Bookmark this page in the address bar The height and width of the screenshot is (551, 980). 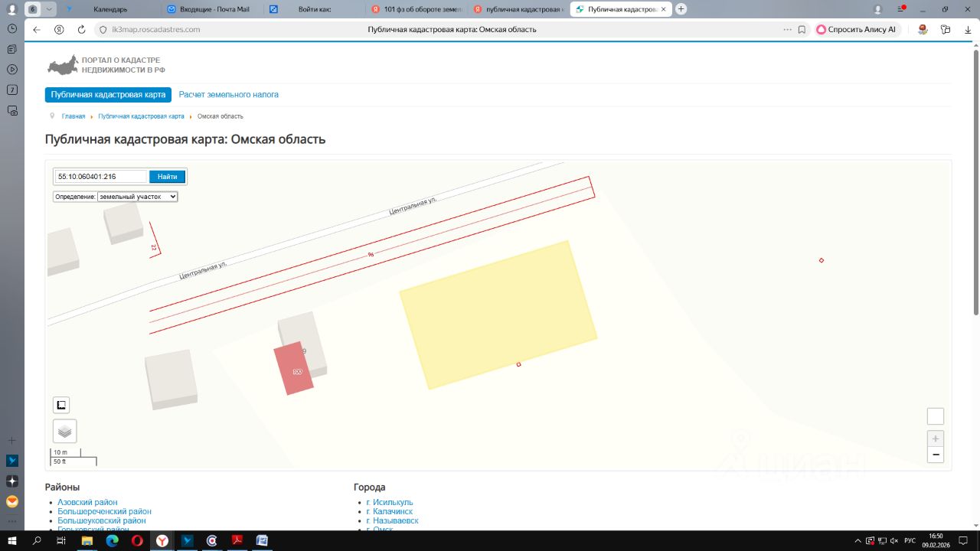click(x=802, y=30)
